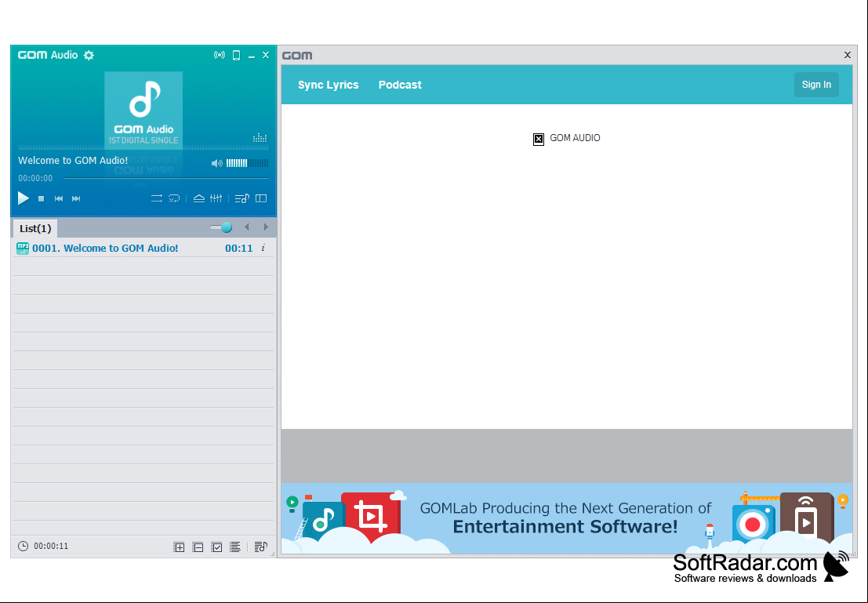Image resolution: width=868 pixels, height=603 pixels.
Task: Mute the volume speaker icon
Action: point(216,163)
